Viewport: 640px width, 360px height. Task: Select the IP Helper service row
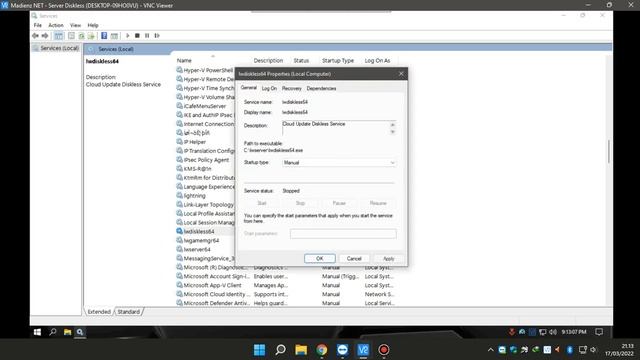[x=195, y=142]
